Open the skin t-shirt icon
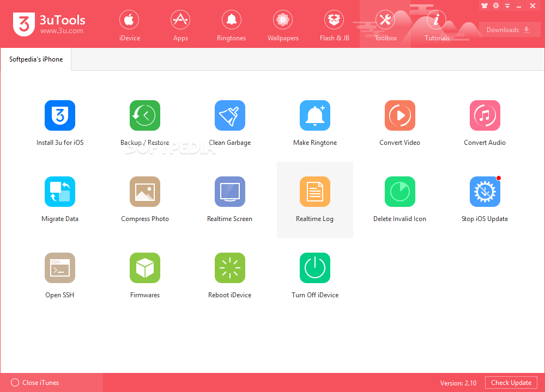 pos(485,5)
